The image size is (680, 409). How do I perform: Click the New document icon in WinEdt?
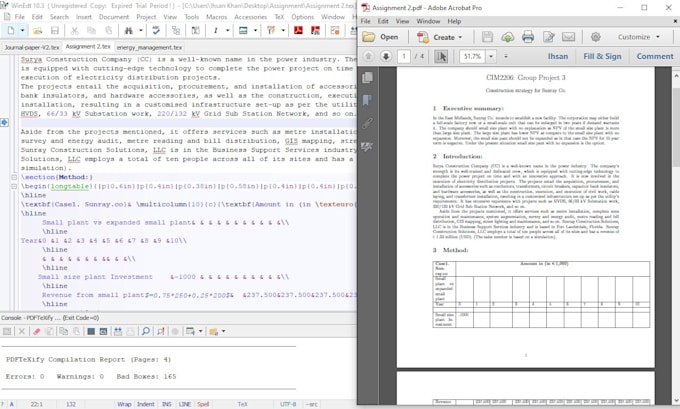10,30
